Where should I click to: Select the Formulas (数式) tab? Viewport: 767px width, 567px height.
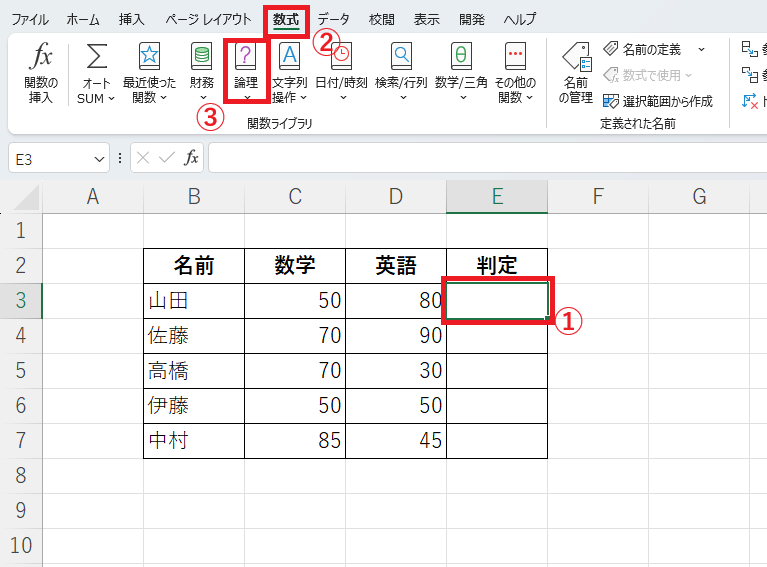pyautogui.click(x=286, y=20)
